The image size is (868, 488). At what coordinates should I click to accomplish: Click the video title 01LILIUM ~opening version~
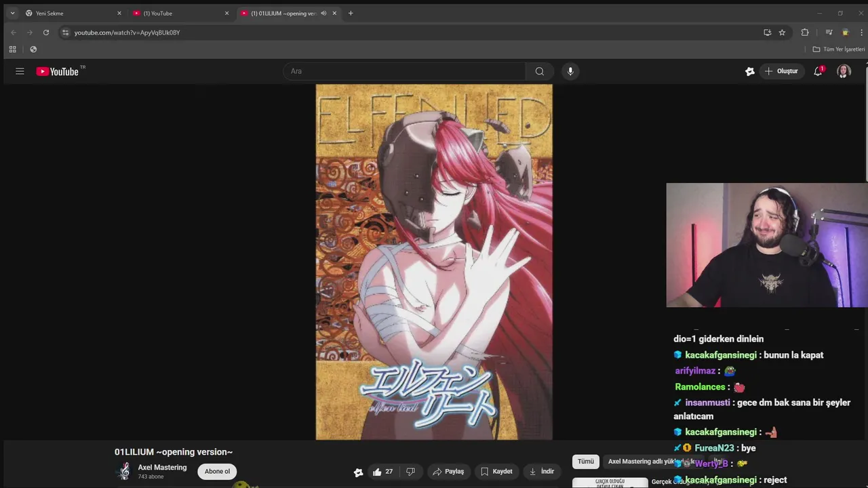click(x=174, y=452)
